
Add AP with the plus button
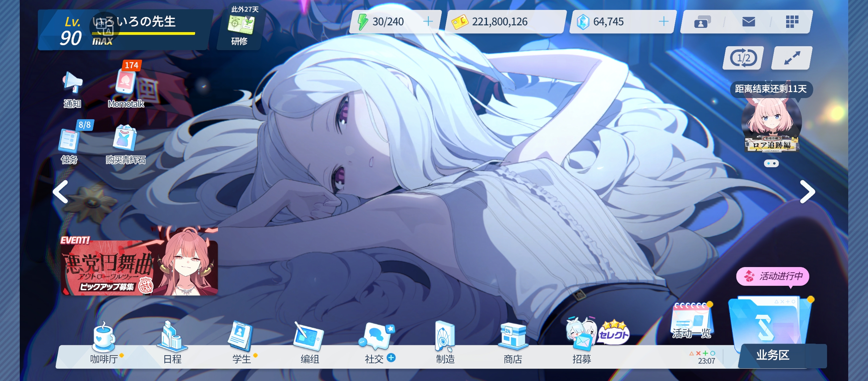(x=428, y=22)
